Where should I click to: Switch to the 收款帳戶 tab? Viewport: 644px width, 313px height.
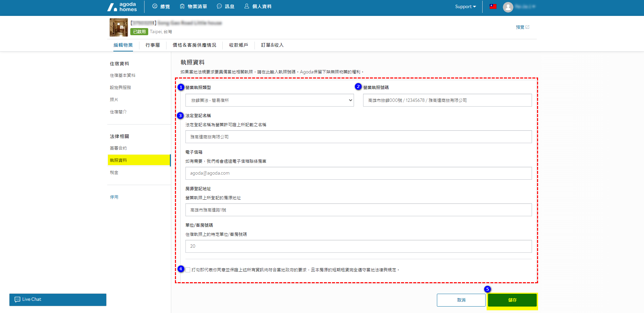[239, 45]
